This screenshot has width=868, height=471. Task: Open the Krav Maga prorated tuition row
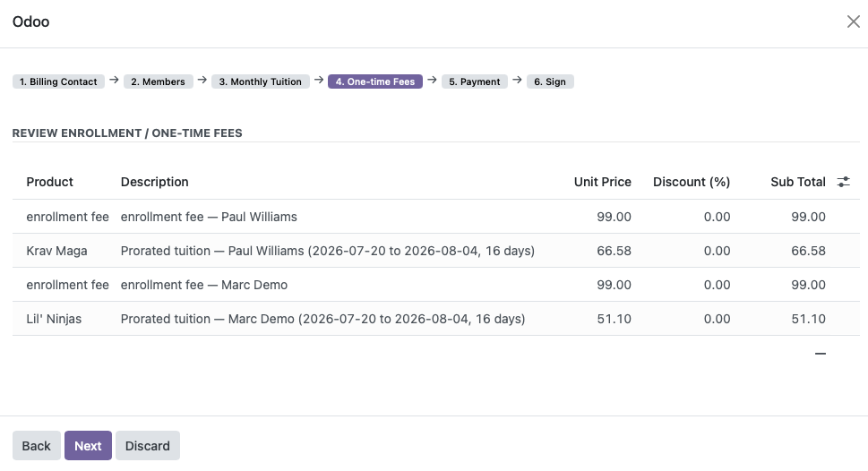tap(435, 251)
